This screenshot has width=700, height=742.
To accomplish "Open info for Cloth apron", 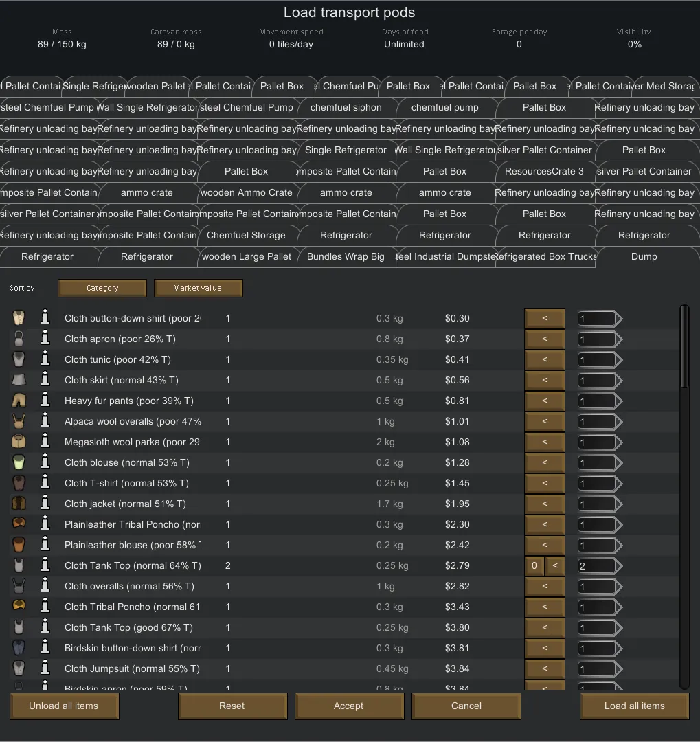I will tap(45, 339).
